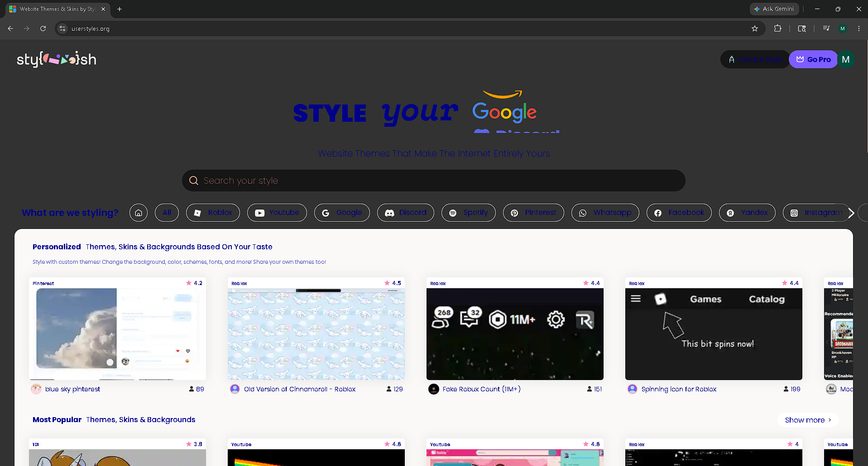Filter styles by Whatsapp

(x=605, y=213)
